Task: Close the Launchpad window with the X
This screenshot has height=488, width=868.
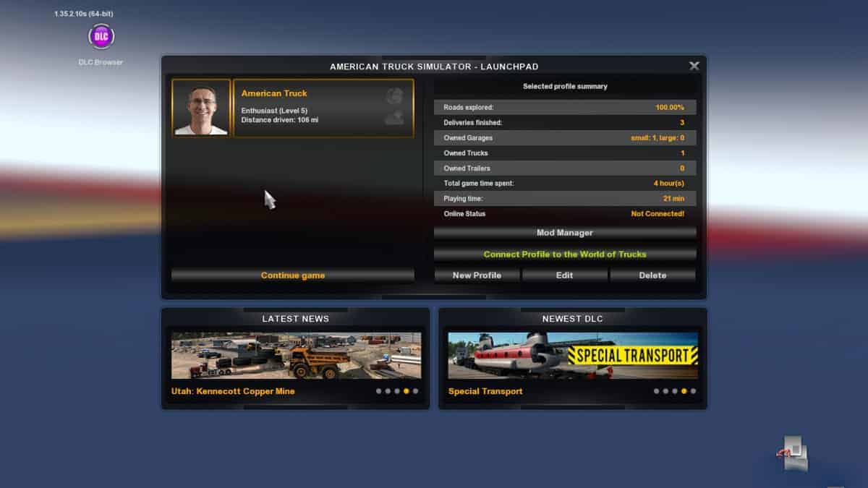Action: pos(694,66)
